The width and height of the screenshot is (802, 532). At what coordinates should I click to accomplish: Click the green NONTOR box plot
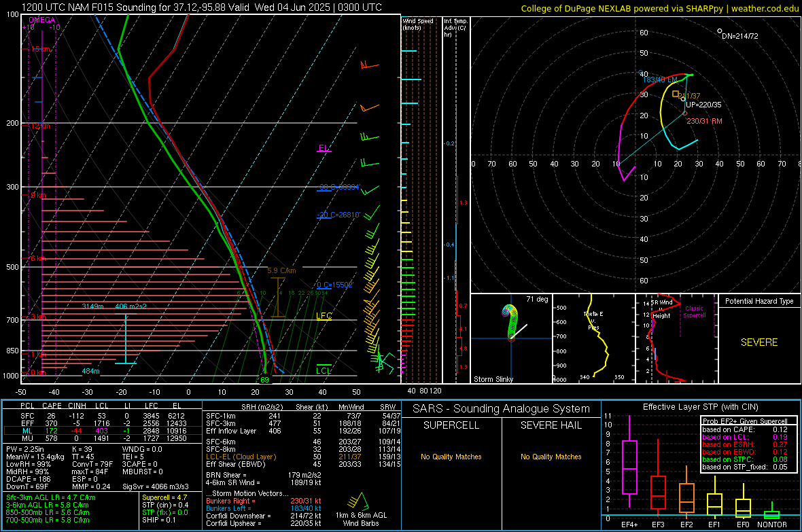(771, 511)
